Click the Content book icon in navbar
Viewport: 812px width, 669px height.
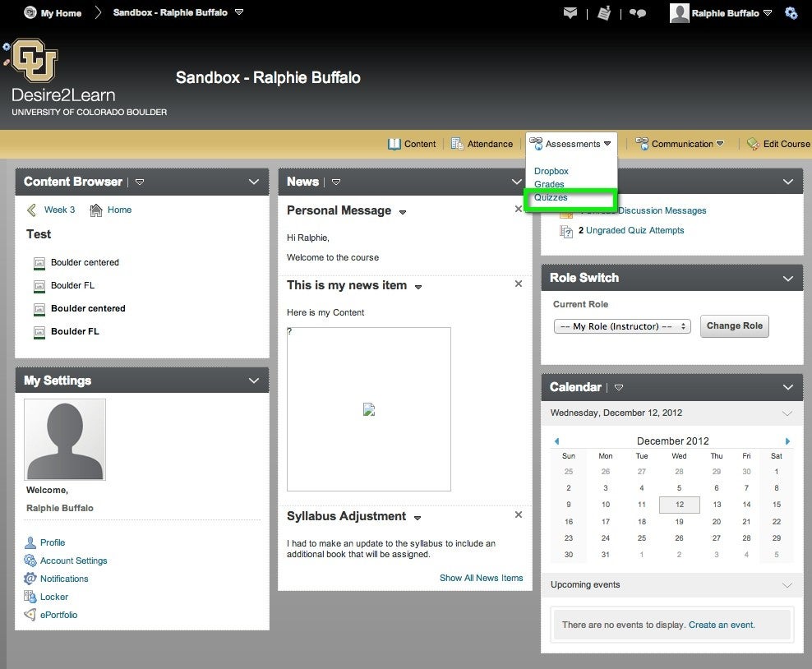click(x=394, y=144)
